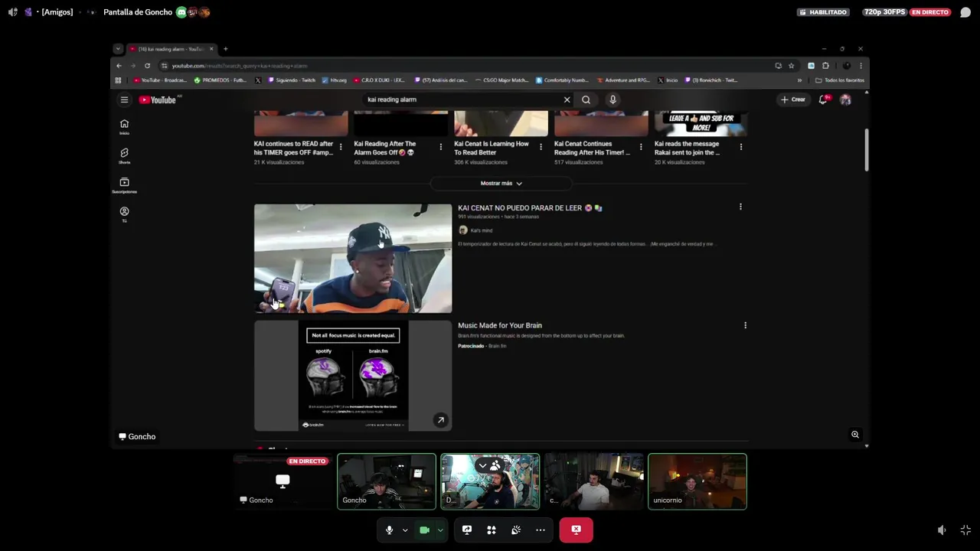The height and width of the screenshot is (551, 980).
Task: Click Chrome address bar URL
Action: (x=239, y=66)
